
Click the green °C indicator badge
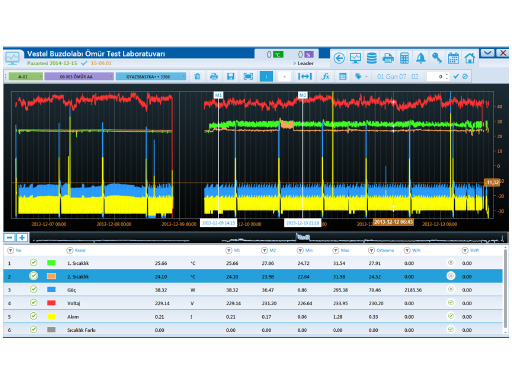(278, 54)
